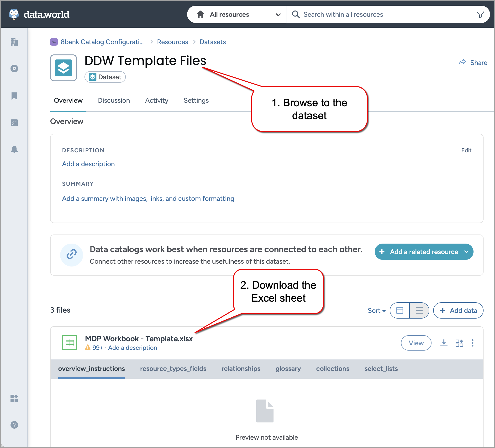Open bookmarks icon in sidebar
The image size is (495, 448).
coord(14,96)
